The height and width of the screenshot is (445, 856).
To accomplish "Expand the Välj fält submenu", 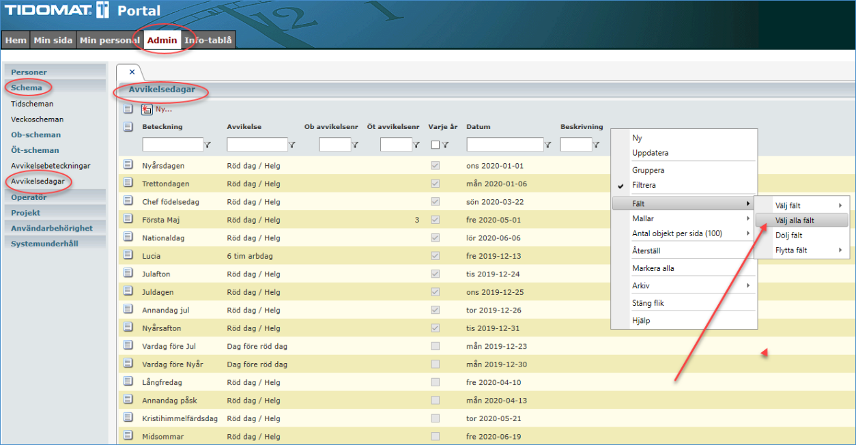I will tap(802, 205).
